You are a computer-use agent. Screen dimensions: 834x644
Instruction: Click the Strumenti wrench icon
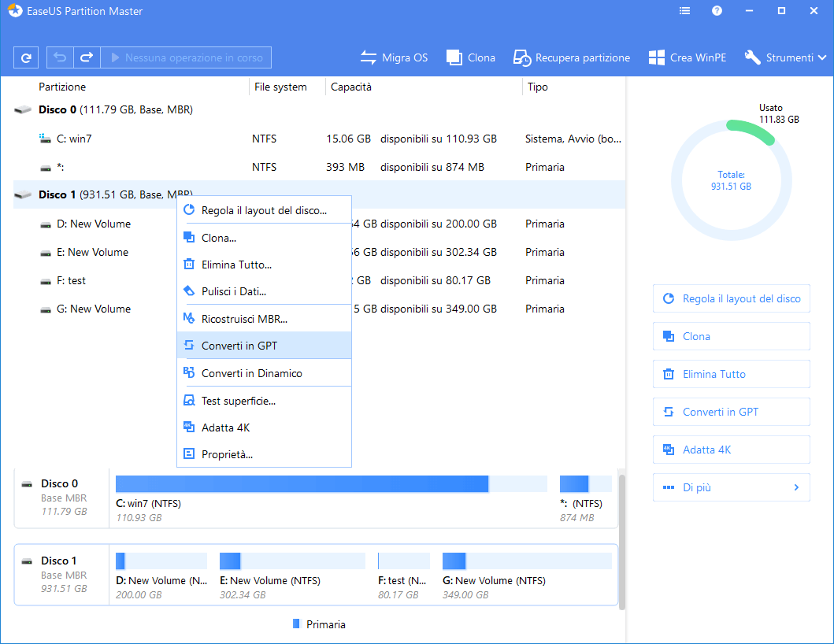pos(752,57)
